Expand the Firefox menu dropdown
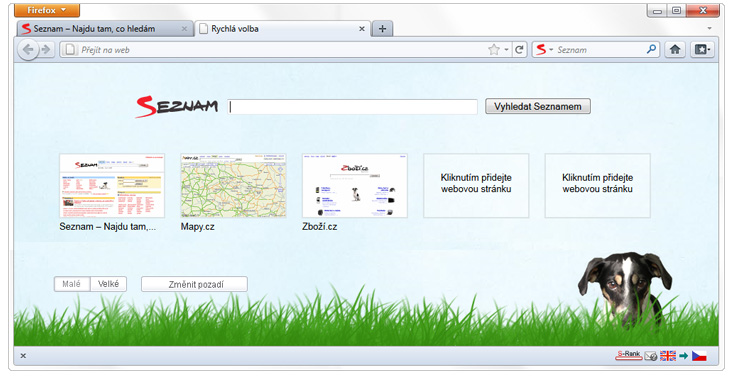 pos(47,10)
